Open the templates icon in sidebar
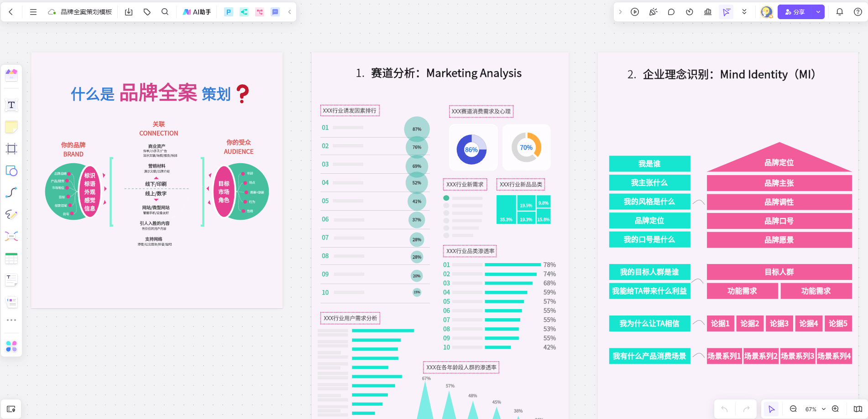The width and height of the screenshot is (868, 419). pyautogui.click(x=11, y=74)
